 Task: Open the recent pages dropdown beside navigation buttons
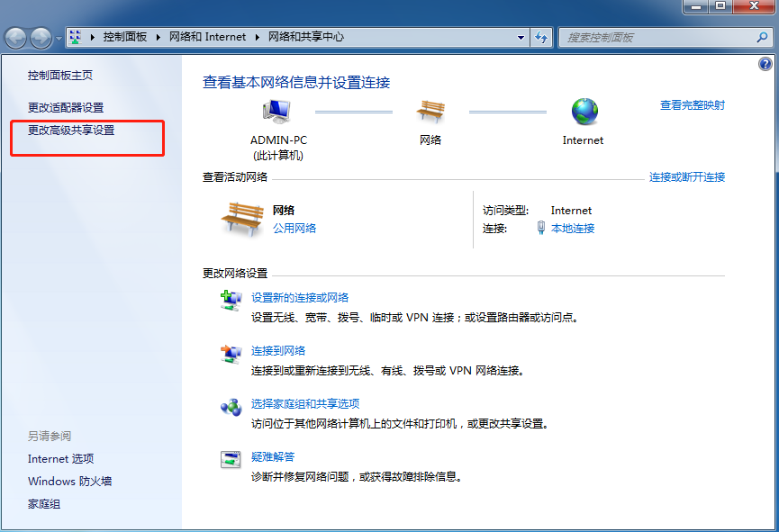point(59,38)
